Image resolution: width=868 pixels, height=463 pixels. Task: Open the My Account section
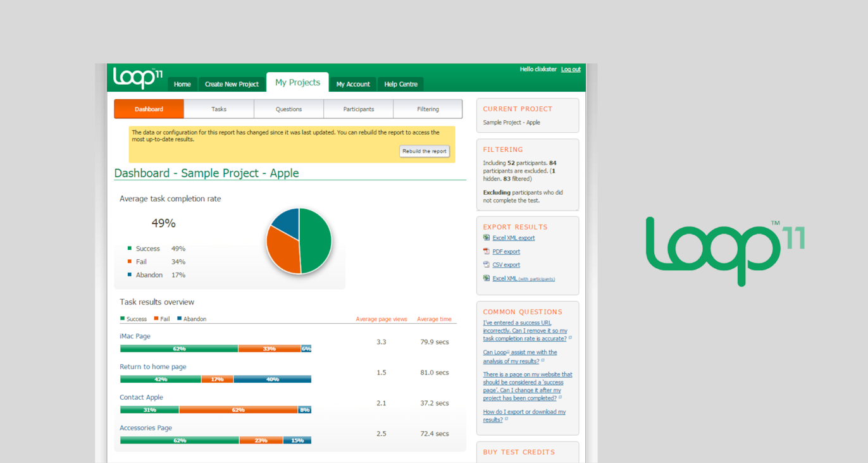click(353, 84)
